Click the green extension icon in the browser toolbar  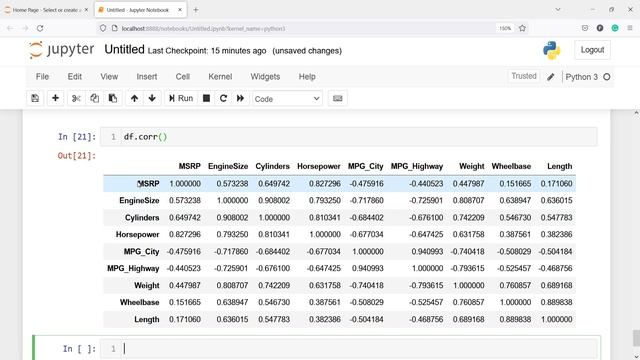click(x=615, y=28)
